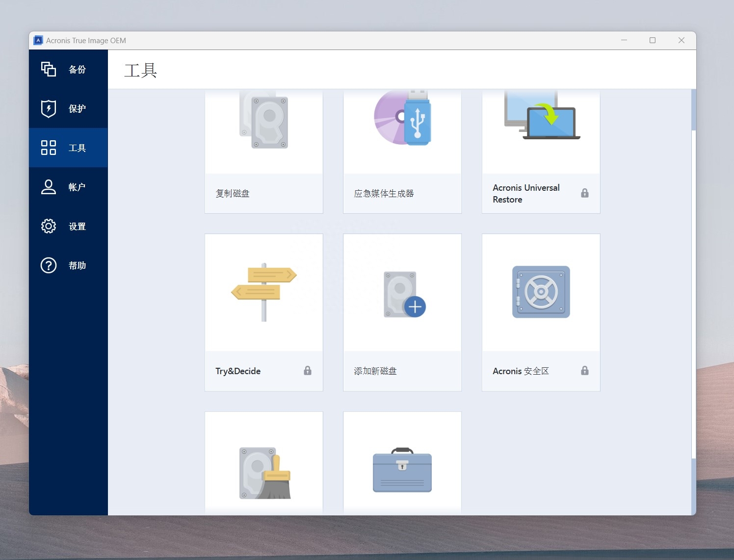Minimize the Acronis window

[x=624, y=40]
